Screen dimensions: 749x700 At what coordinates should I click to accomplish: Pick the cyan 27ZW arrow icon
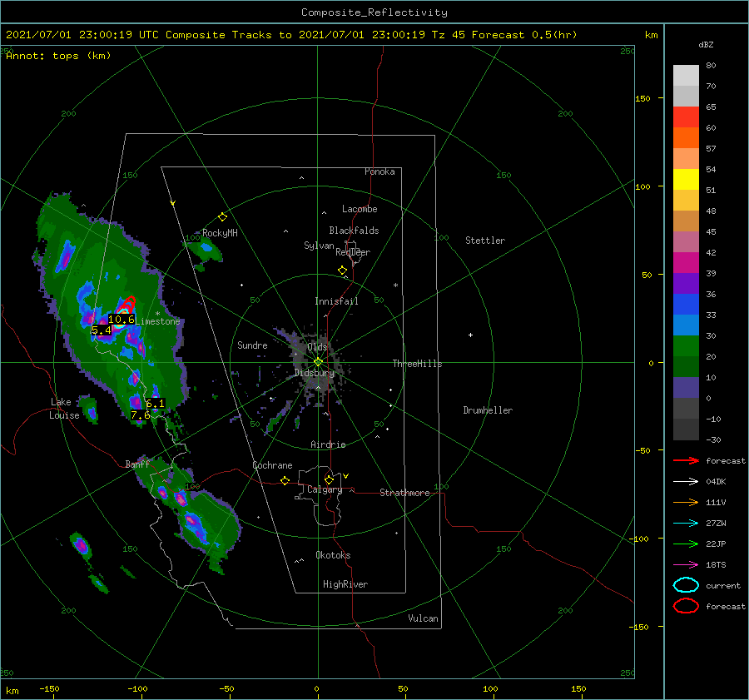coord(686,524)
